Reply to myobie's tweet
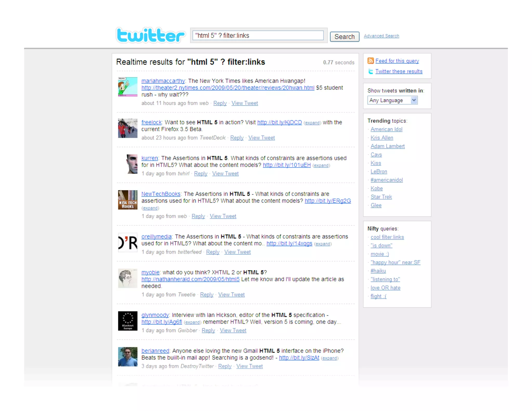Screen dimensions: 532x411 click(207, 295)
